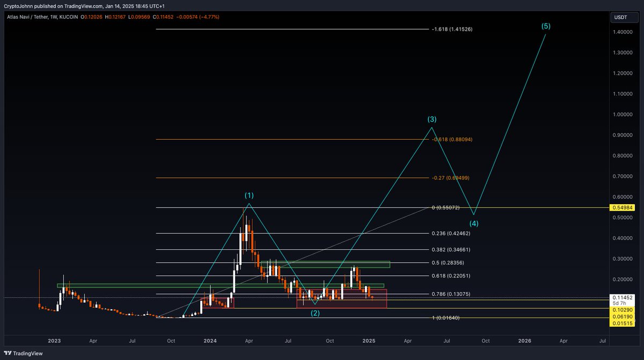Click the 0.20000 price axis label
Image resolution: width=644 pixels, height=360 pixels.
click(623, 279)
